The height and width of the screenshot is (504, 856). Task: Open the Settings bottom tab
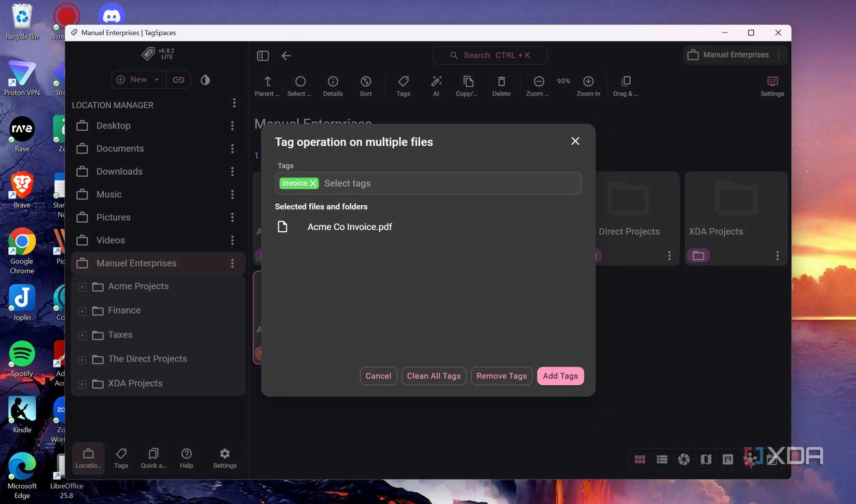(x=225, y=458)
